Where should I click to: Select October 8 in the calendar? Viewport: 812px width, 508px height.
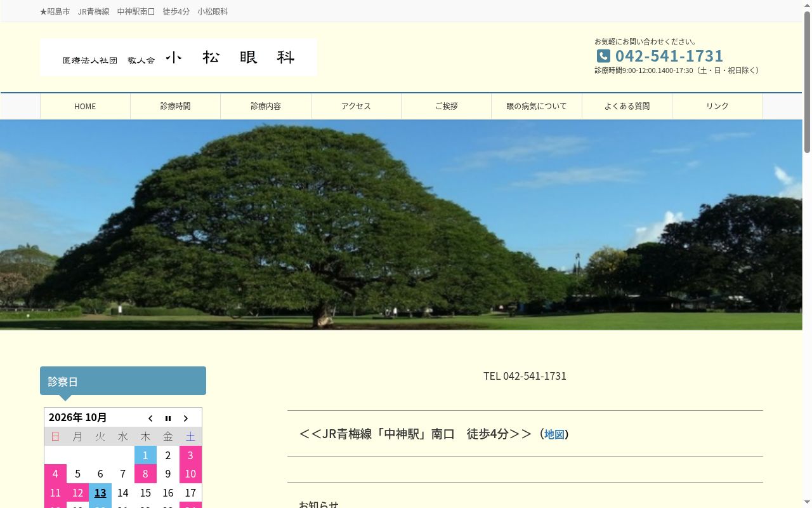[x=145, y=474]
